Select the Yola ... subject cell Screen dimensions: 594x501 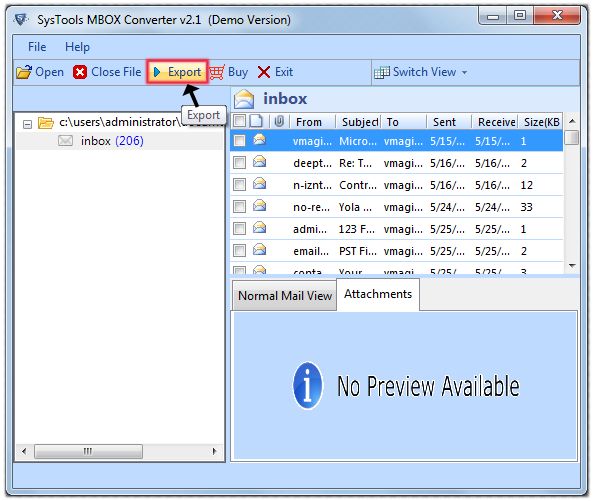[355, 207]
